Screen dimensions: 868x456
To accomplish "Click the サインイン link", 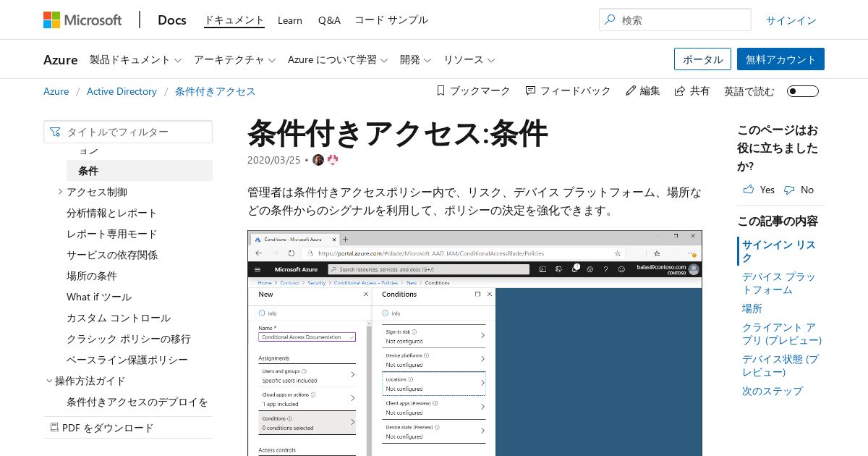I will pos(791,20).
